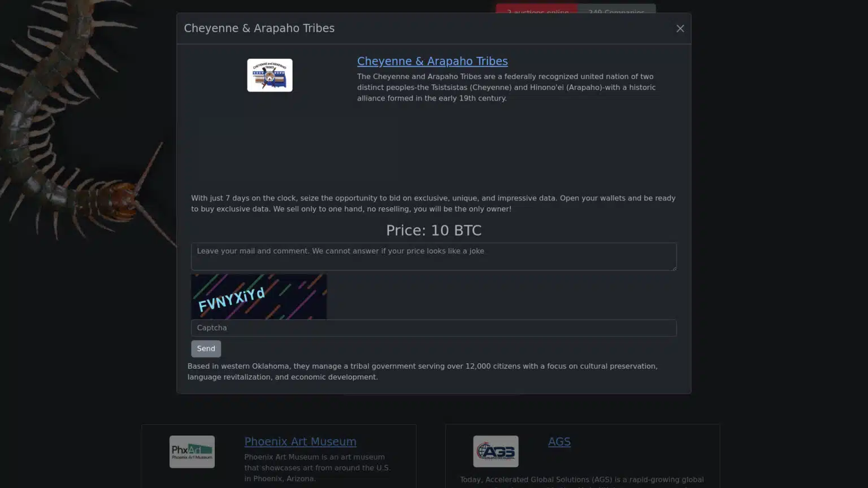Focus the mail and comment text area
Screen dimensions: 868x488
click(433, 256)
